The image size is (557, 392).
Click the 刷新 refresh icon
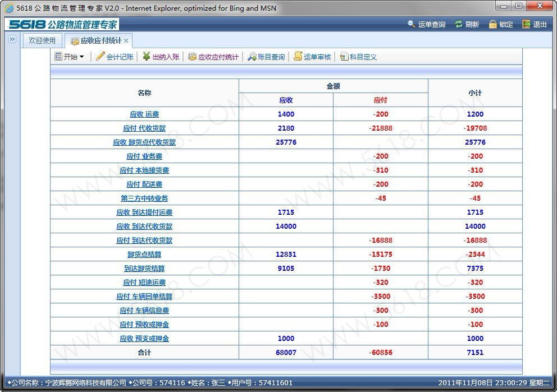point(459,24)
